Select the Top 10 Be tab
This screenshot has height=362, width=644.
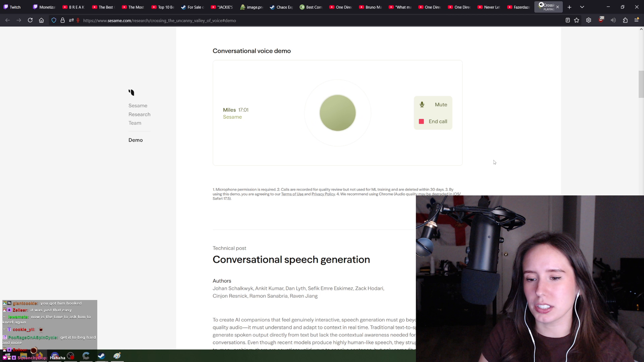click(163, 7)
